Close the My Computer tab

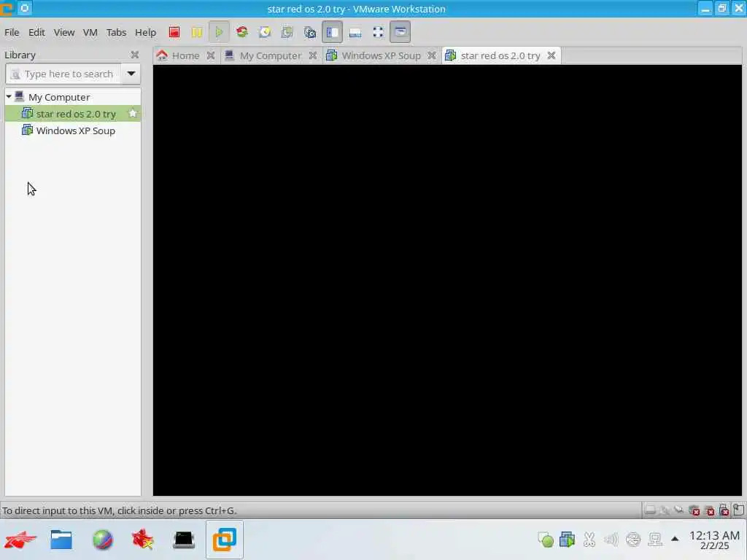point(313,55)
